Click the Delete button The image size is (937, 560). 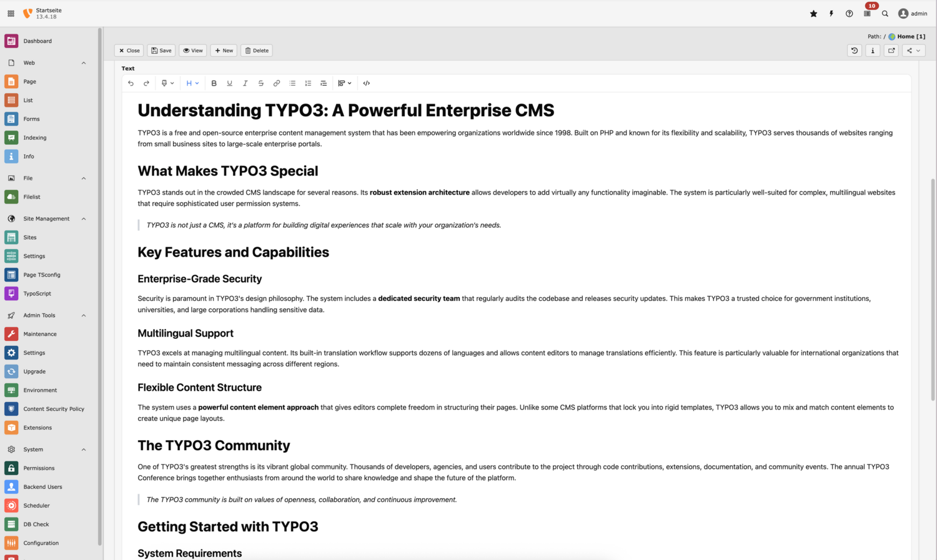[x=257, y=51]
